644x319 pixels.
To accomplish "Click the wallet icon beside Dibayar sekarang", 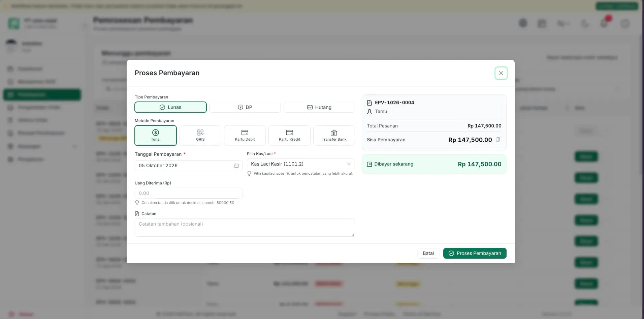I will (369, 164).
